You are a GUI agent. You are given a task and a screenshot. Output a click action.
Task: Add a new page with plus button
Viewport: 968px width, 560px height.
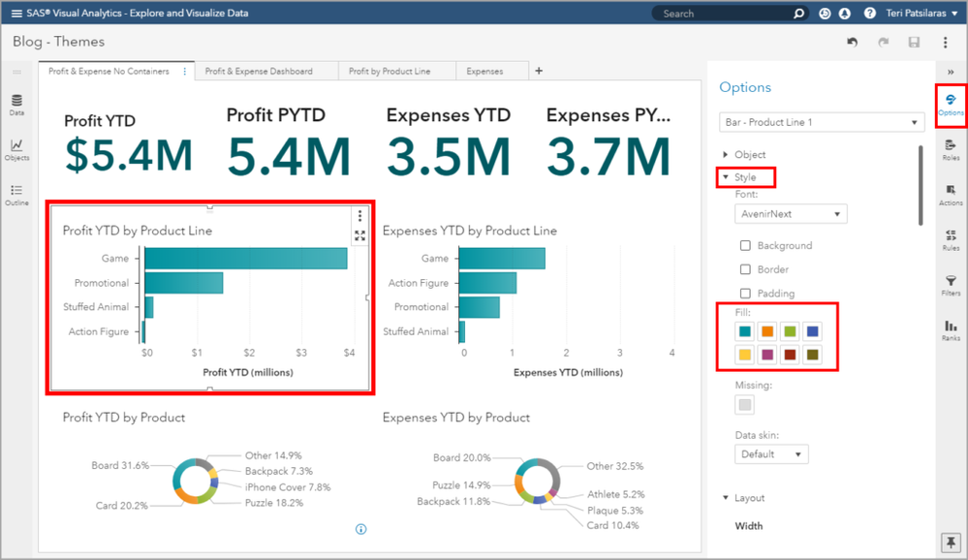click(x=540, y=71)
